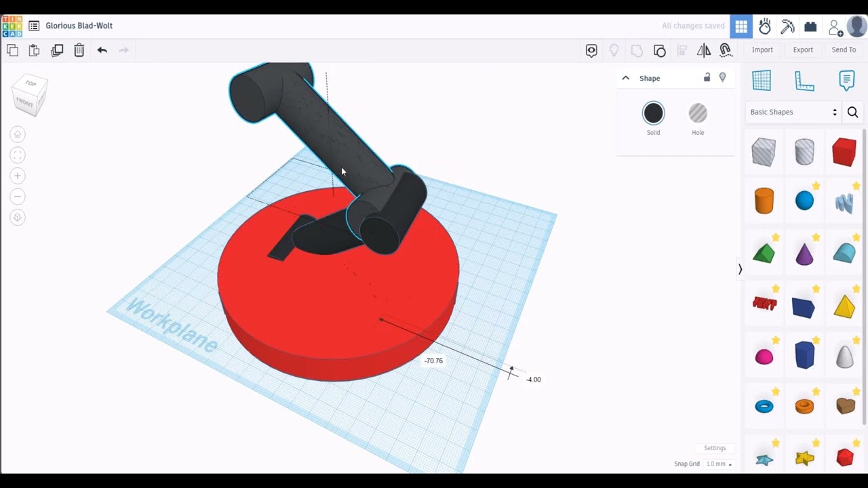
Task: Open the designs list icon beside the title
Action: click(x=34, y=26)
